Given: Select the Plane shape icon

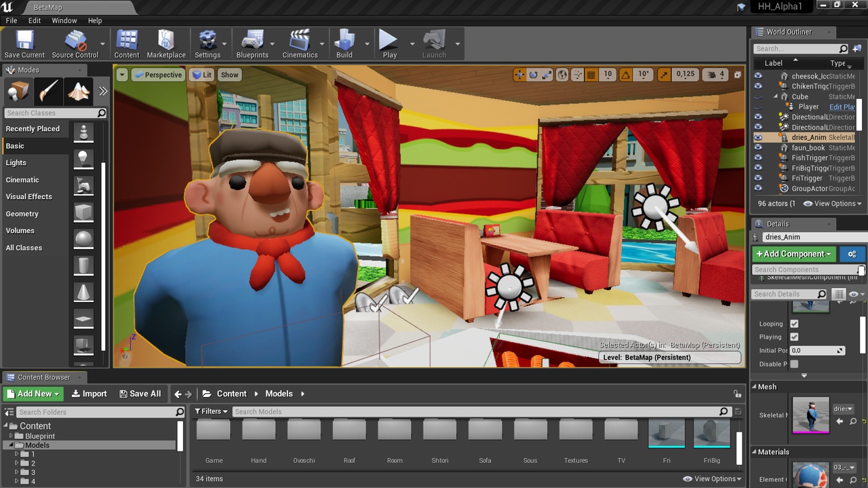Looking at the screenshot, I should 83,318.
